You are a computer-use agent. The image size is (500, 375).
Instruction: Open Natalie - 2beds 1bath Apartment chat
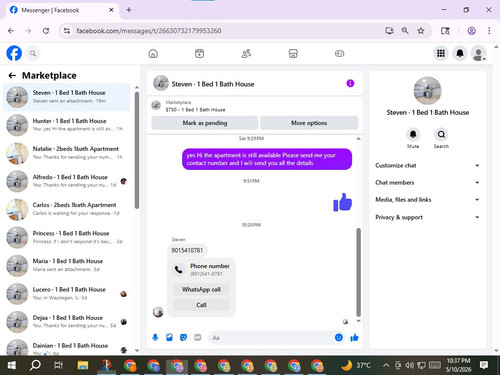pos(67,153)
